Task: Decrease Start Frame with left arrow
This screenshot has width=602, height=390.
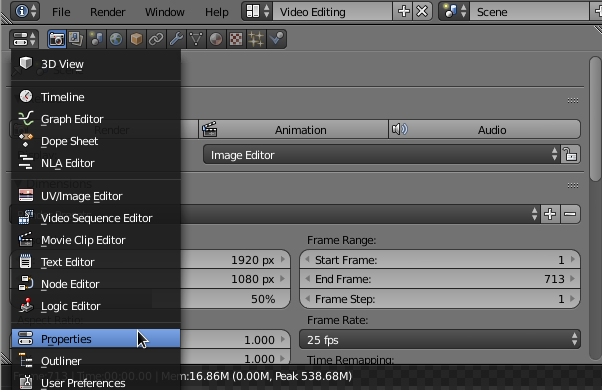Action: (x=307, y=259)
